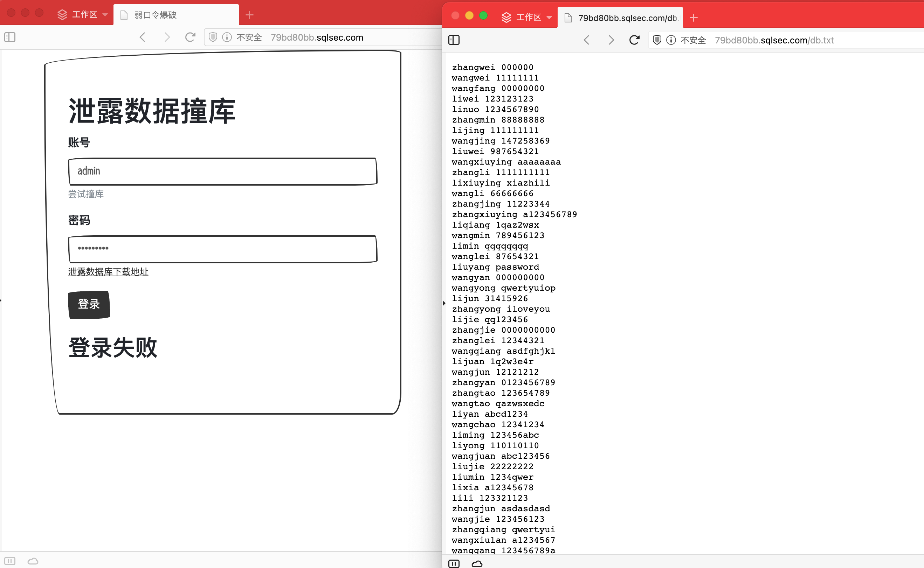Click text 'lijie qq123456'
Viewport: 924px width, 568px height.
[490, 320]
